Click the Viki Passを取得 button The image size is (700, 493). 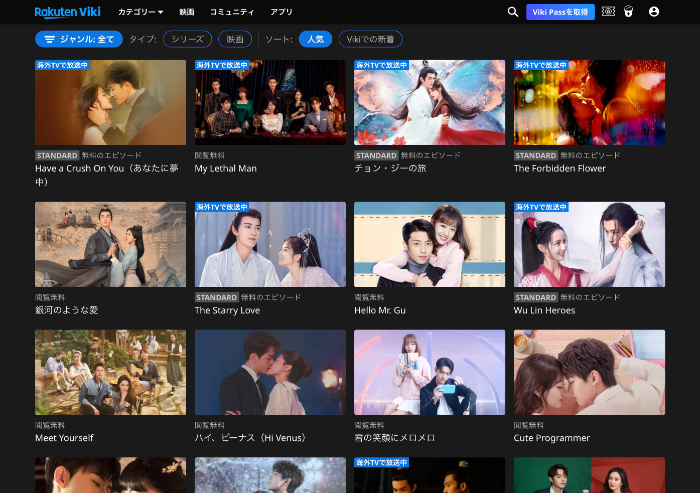pos(560,12)
